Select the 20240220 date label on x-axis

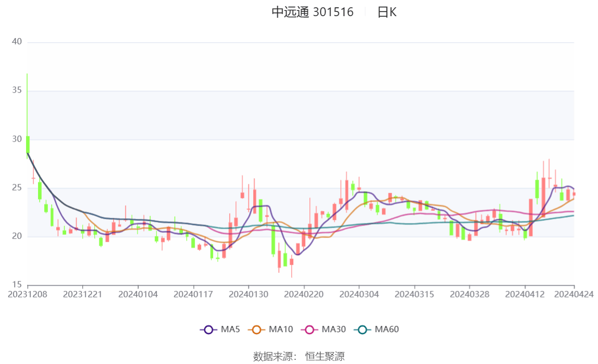[304, 294]
